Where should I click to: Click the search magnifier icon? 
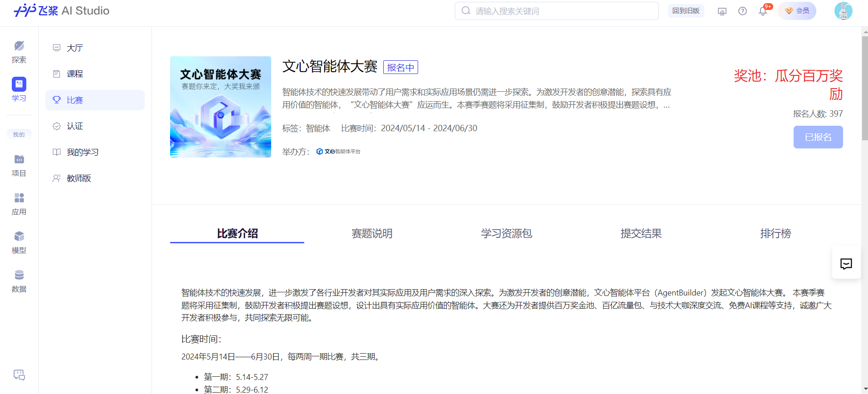click(x=466, y=10)
